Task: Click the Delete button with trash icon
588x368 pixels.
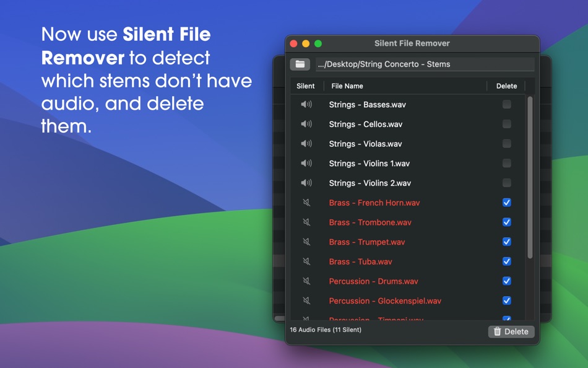Action: [x=511, y=331]
